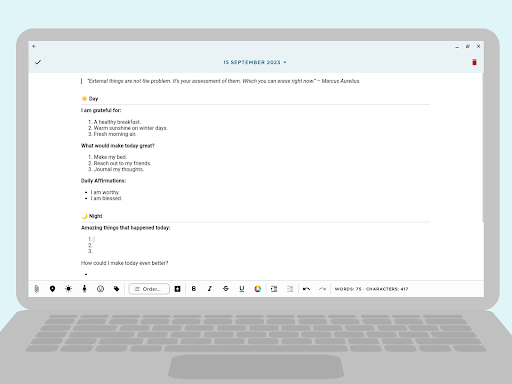Click "A healthy breakfast." list item

[x=117, y=122]
